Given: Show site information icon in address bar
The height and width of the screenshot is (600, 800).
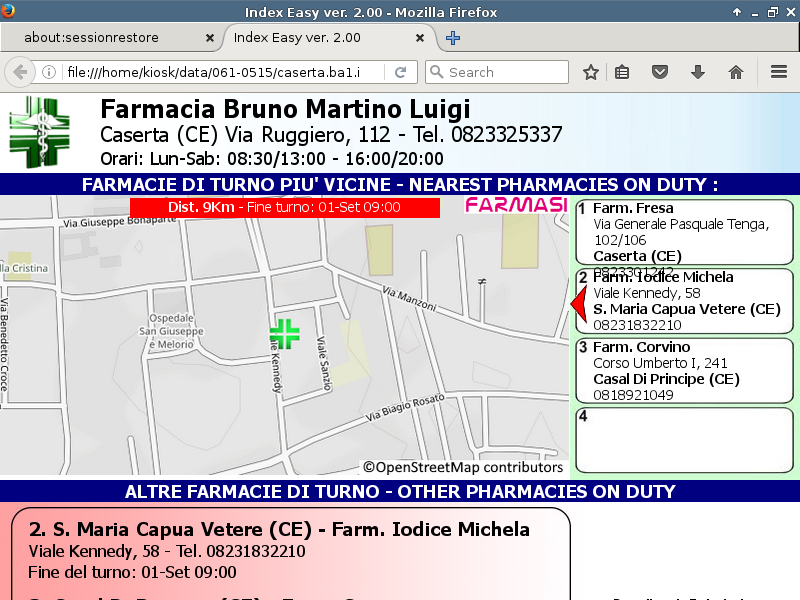Looking at the screenshot, I should [x=49, y=72].
